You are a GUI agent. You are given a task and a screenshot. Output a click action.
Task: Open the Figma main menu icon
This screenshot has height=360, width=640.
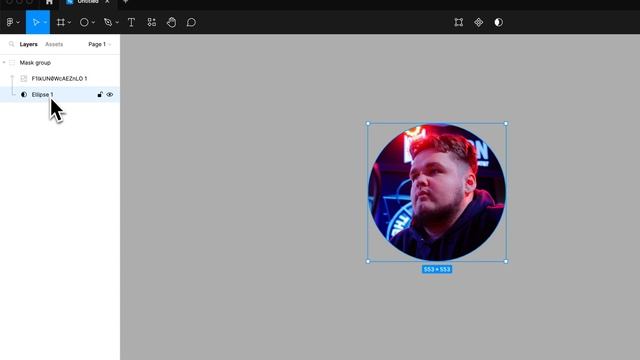point(10,22)
